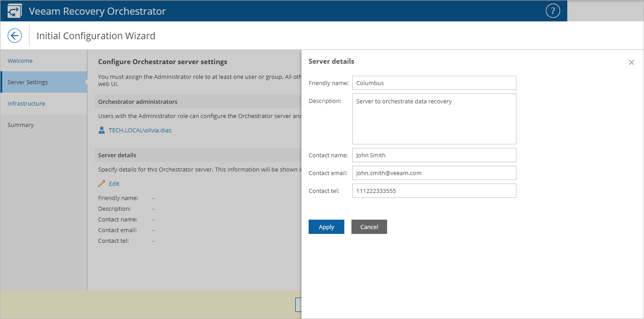Viewport: 644px width, 319px height.
Task: Jump to the Summary wizard step
Action: coord(21,125)
